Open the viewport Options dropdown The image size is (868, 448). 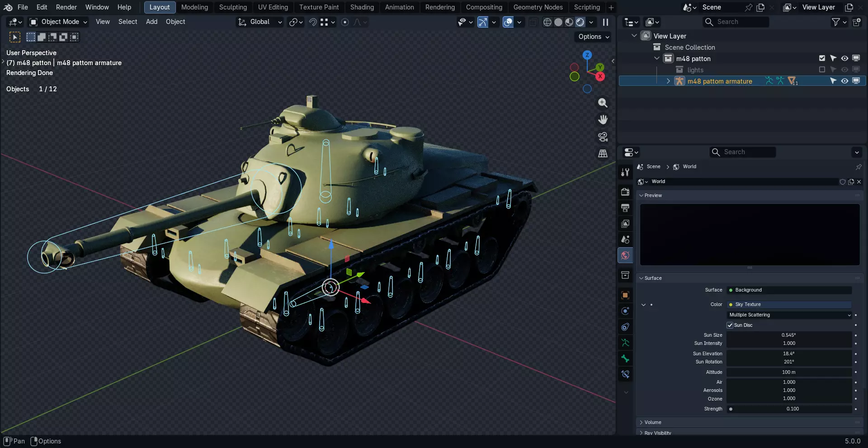(594, 37)
